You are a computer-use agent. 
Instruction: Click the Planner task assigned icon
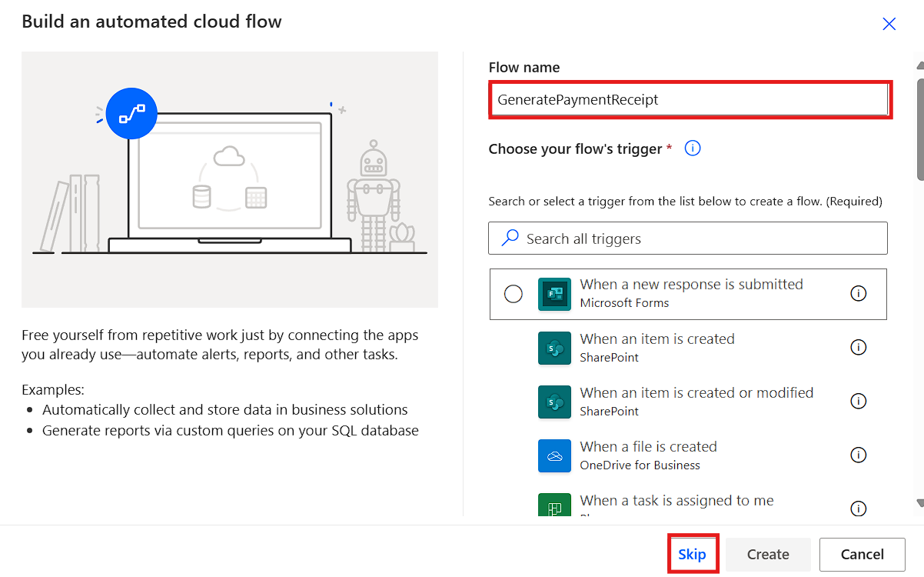coord(554,506)
